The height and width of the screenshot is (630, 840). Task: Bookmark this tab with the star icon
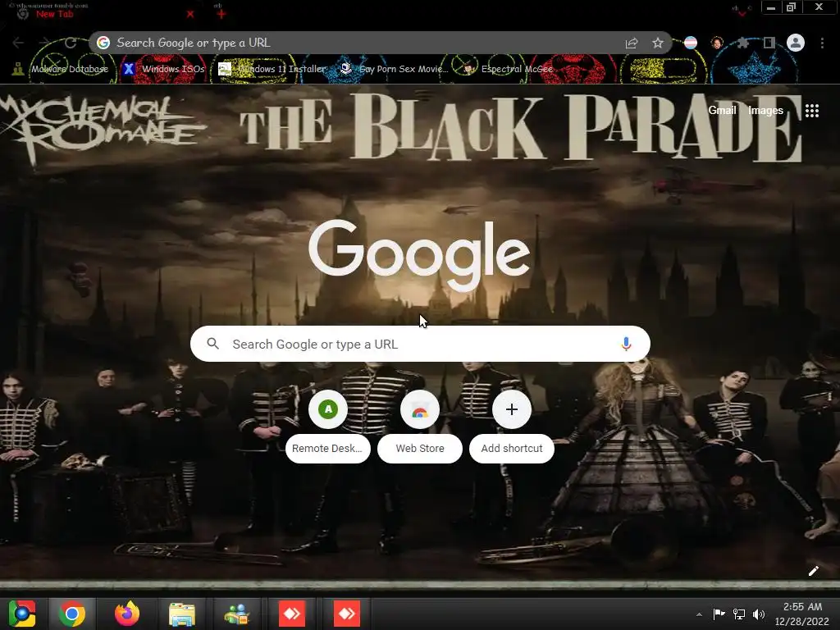pyautogui.click(x=658, y=43)
